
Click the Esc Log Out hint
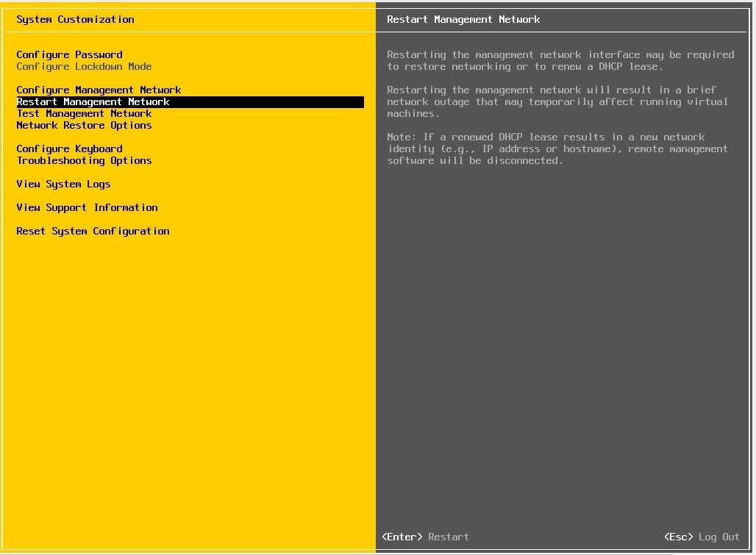[x=701, y=537]
